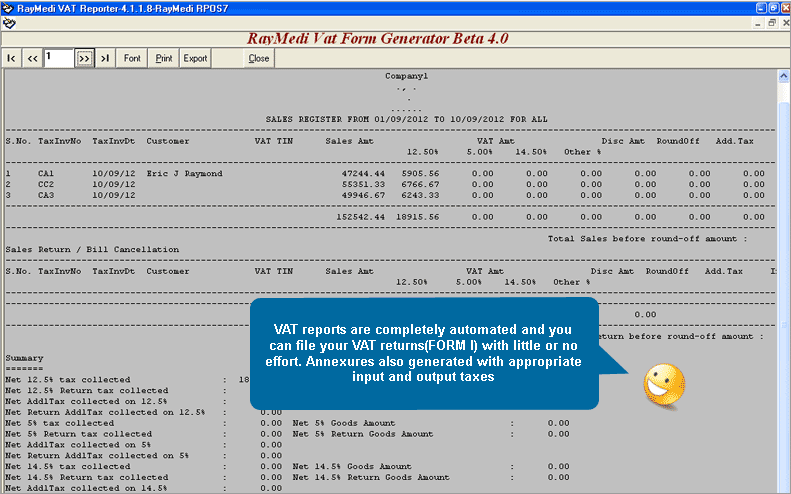Click Sales Return / Bill Cancellation heading

tap(92, 250)
